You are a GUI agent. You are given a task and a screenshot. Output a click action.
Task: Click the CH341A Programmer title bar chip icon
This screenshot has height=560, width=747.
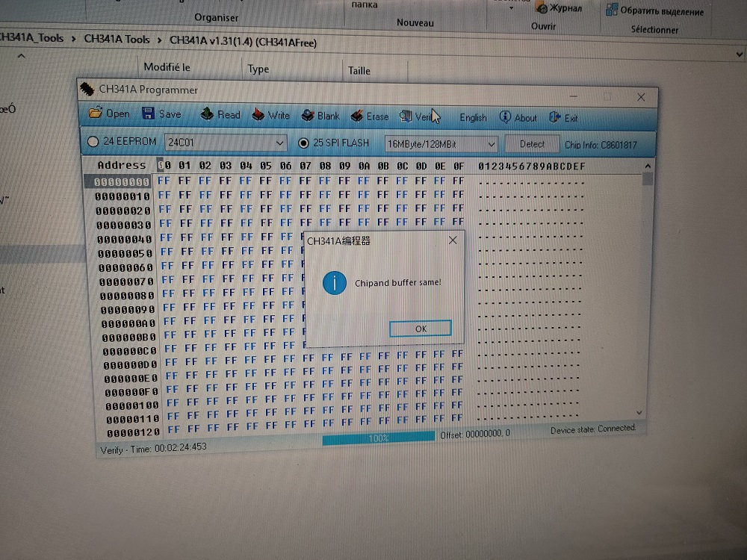coord(87,89)
